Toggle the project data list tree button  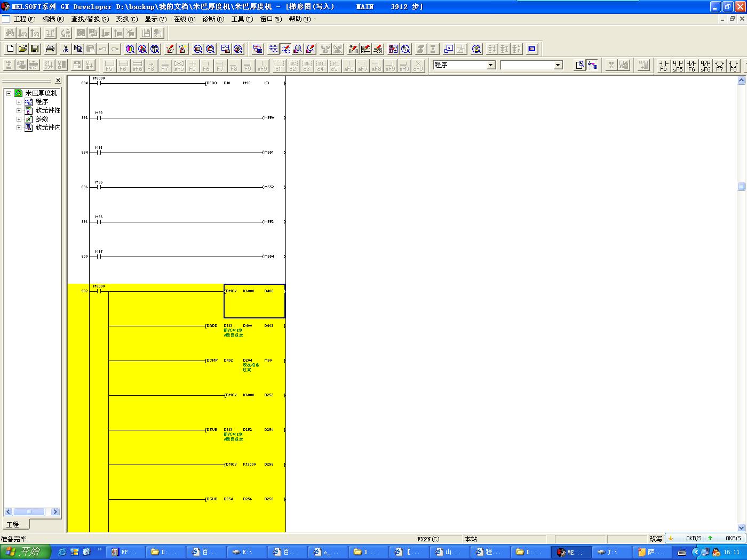tap(592, 65)
